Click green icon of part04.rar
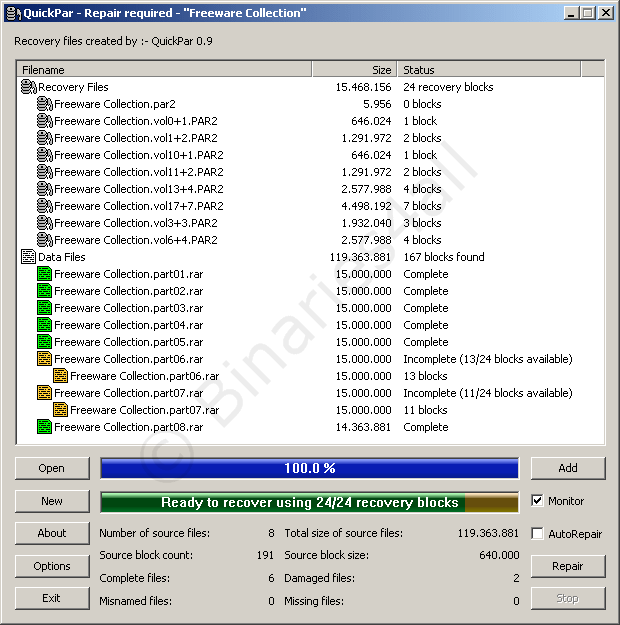Screen dimensions: 620x625 click(44, 325)
